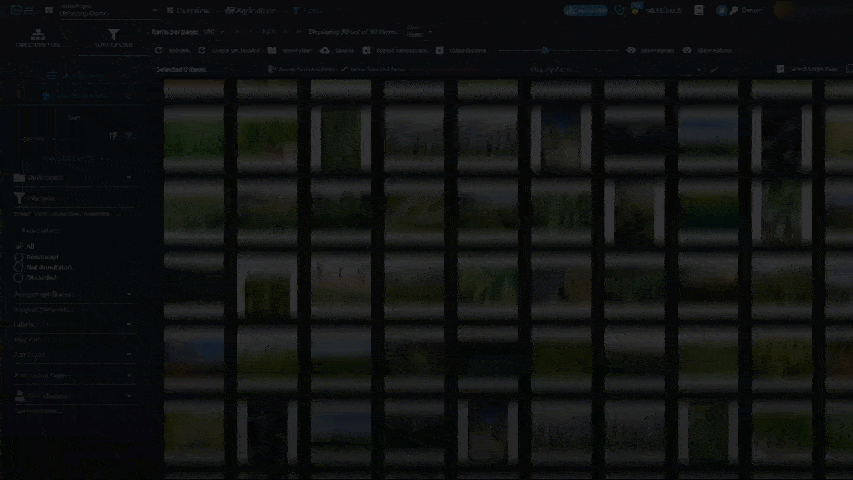Expand the Directories section in sidebar
The width and height of the screenshot is (853, 480).
pos(73,177)
